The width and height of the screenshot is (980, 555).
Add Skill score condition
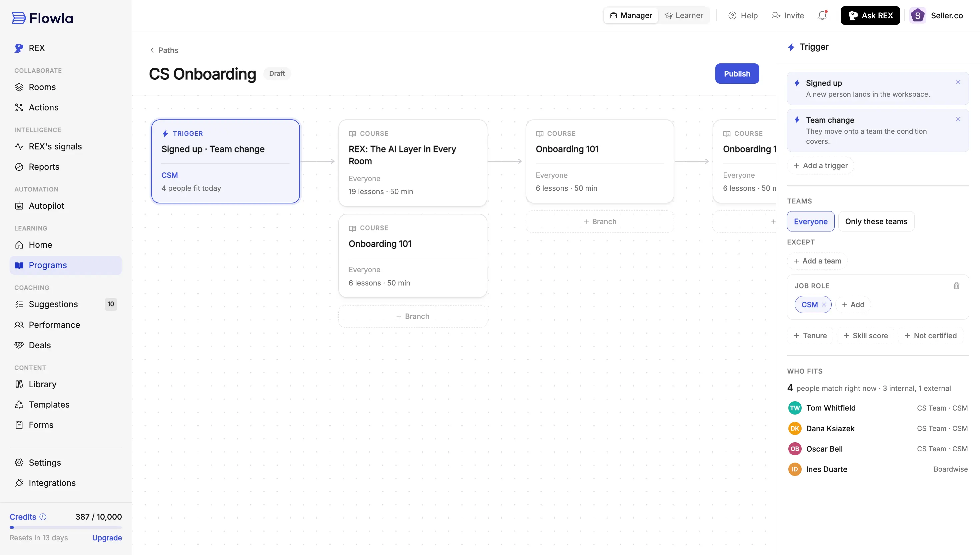coord(865,336)
